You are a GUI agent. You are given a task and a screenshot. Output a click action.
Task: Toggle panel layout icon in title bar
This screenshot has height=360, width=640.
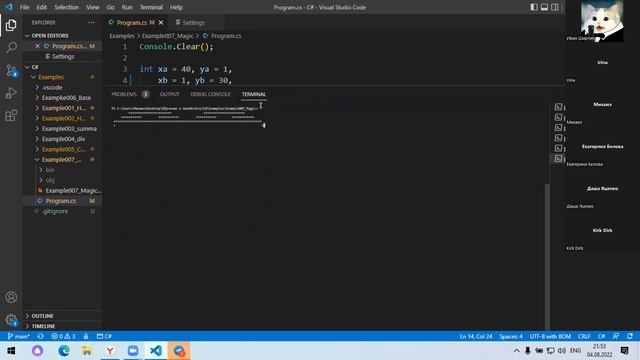(544, 7)
